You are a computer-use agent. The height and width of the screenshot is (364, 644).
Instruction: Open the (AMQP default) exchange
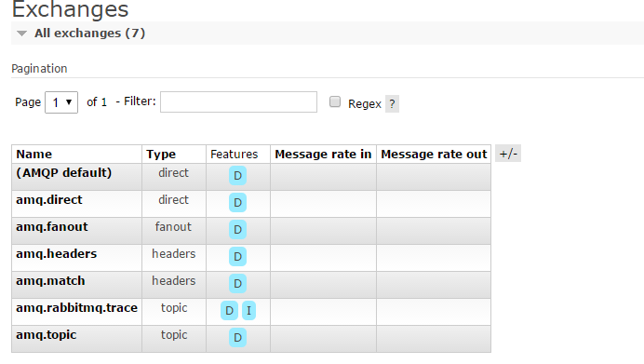(x=63, y=172)
